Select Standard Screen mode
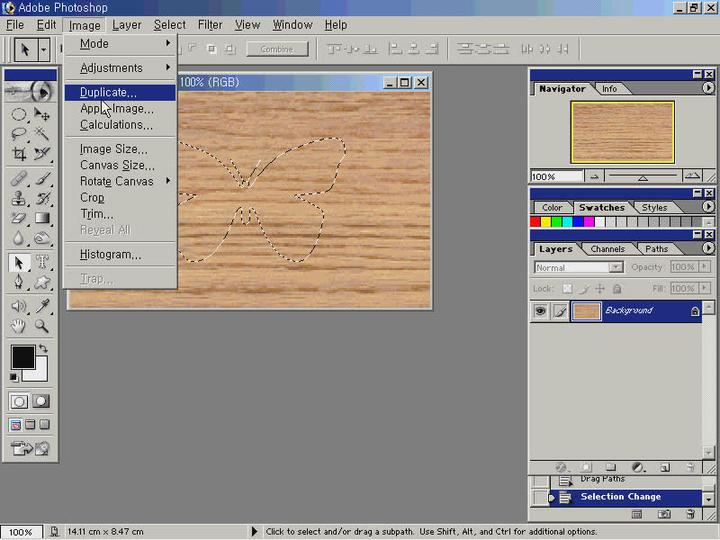Viewport: 720px width, 540px height. pos(15,424)
